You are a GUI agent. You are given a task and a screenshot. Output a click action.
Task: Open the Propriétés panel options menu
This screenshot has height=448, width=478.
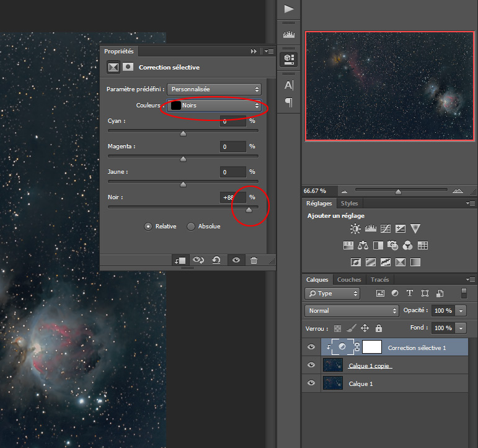(269, 51)
